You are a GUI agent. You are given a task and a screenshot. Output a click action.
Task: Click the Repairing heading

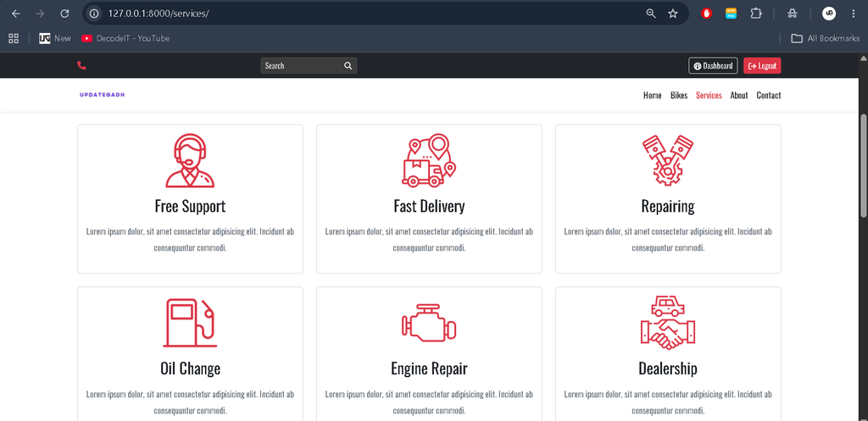coord(668,207)
